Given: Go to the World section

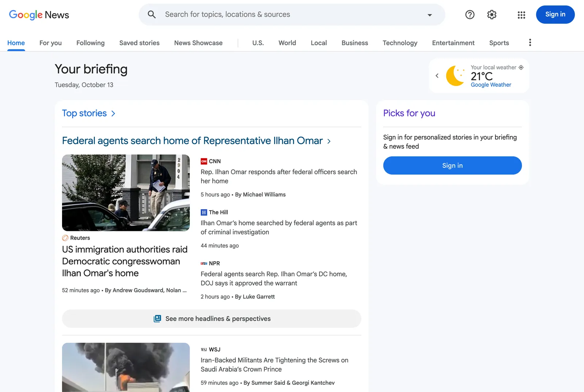Looking at the screenshot, I should (287, 43).
